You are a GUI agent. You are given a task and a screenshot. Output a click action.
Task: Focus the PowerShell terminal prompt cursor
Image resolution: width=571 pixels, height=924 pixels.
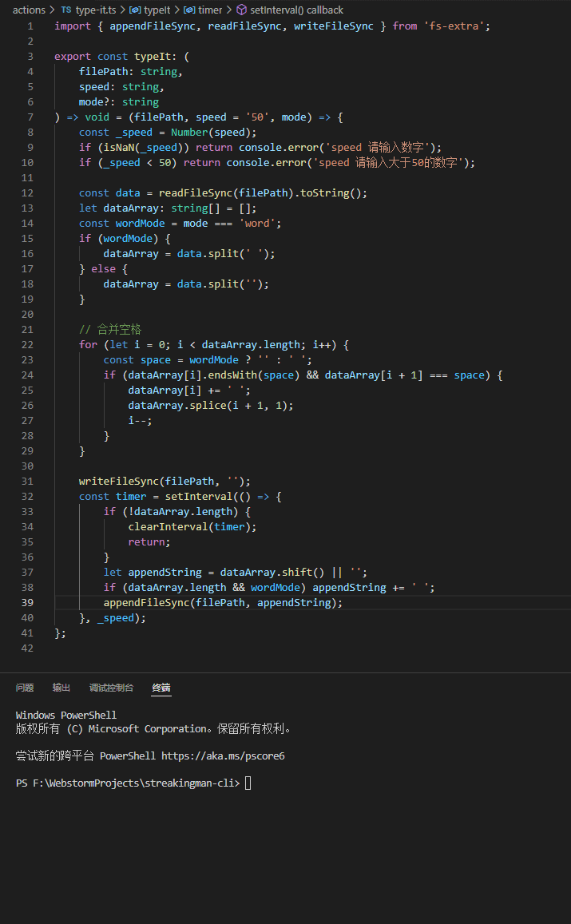[x=248, y=783]
